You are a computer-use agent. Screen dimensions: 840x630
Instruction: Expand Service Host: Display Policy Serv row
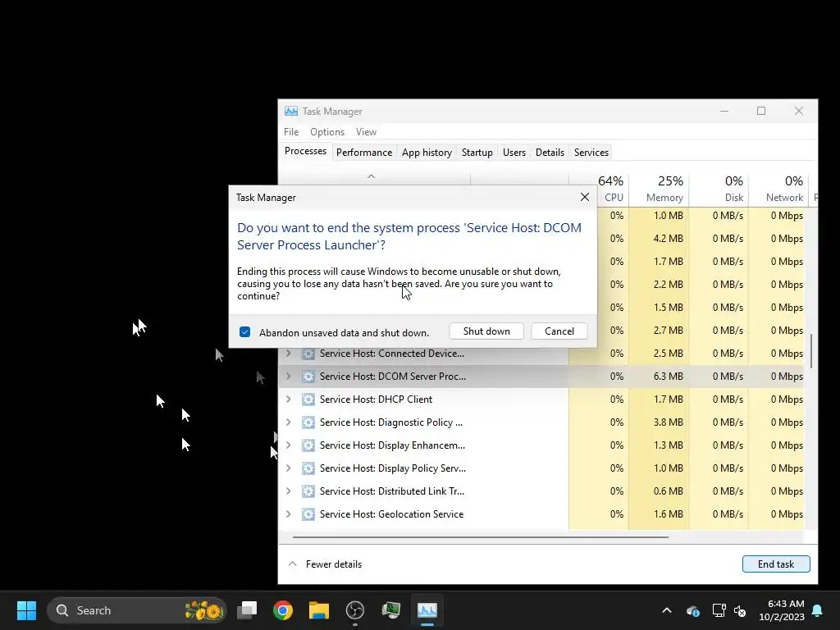click(x=288, y=468)
